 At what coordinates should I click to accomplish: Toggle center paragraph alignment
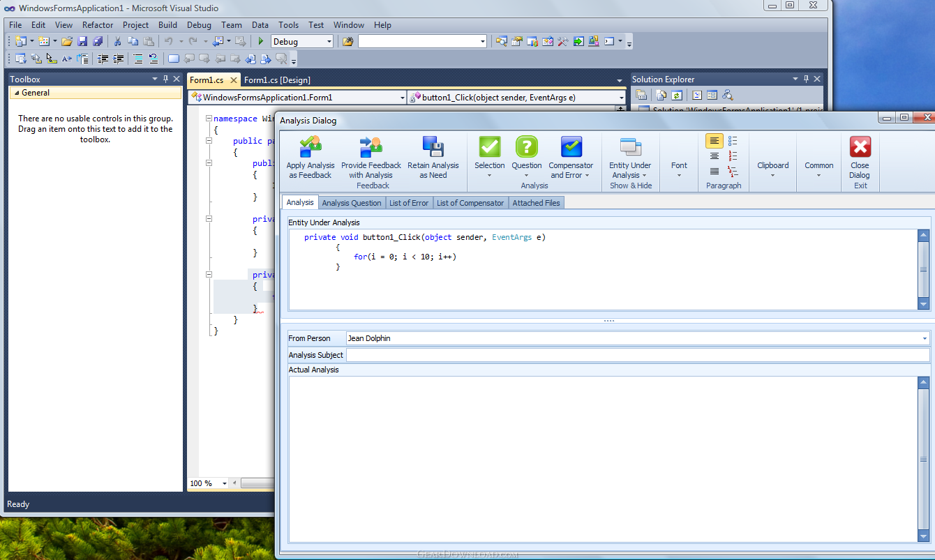(715, 156)
